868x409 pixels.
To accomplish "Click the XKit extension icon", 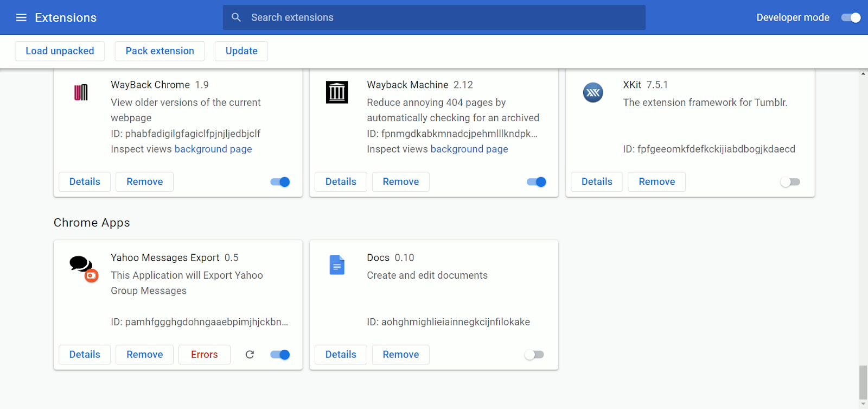I will click(593, 92).
